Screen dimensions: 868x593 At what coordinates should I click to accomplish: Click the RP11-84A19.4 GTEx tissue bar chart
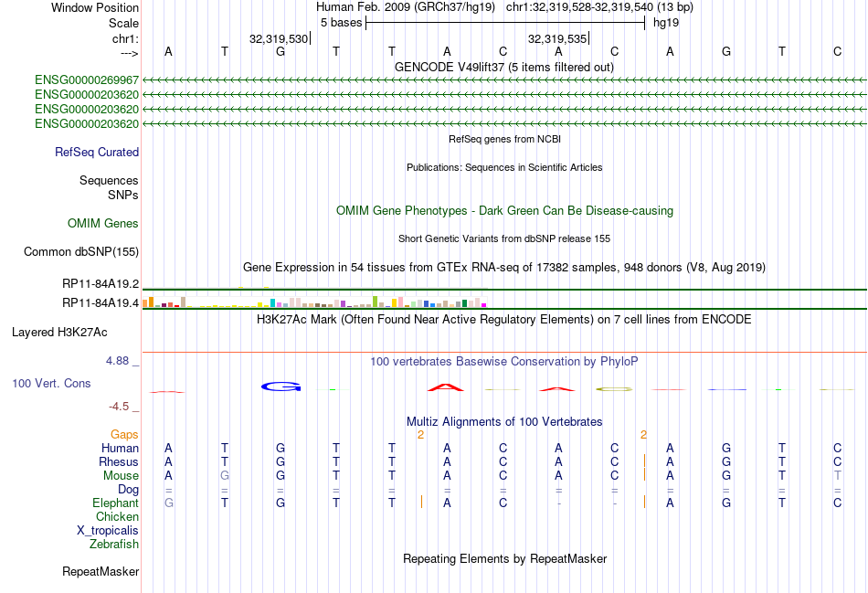coord(314,302)
